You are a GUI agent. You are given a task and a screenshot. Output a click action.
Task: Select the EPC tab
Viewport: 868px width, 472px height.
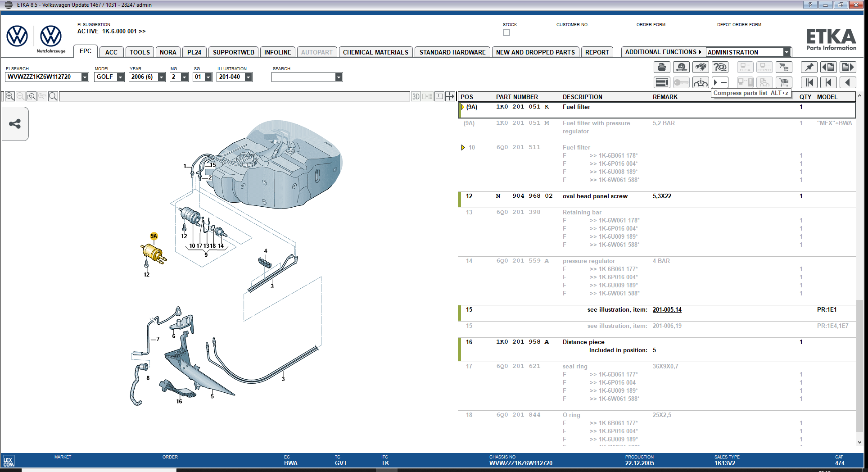click(x=86, y=51)
